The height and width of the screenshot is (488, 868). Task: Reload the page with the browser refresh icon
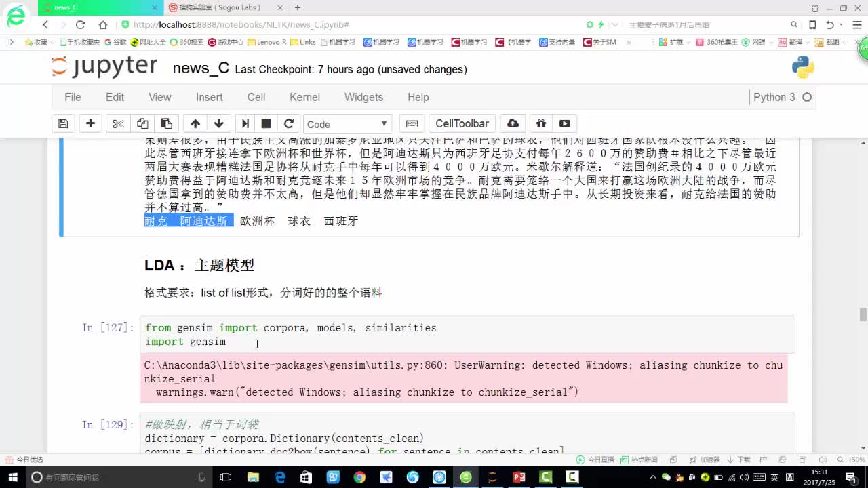(80, 24)
